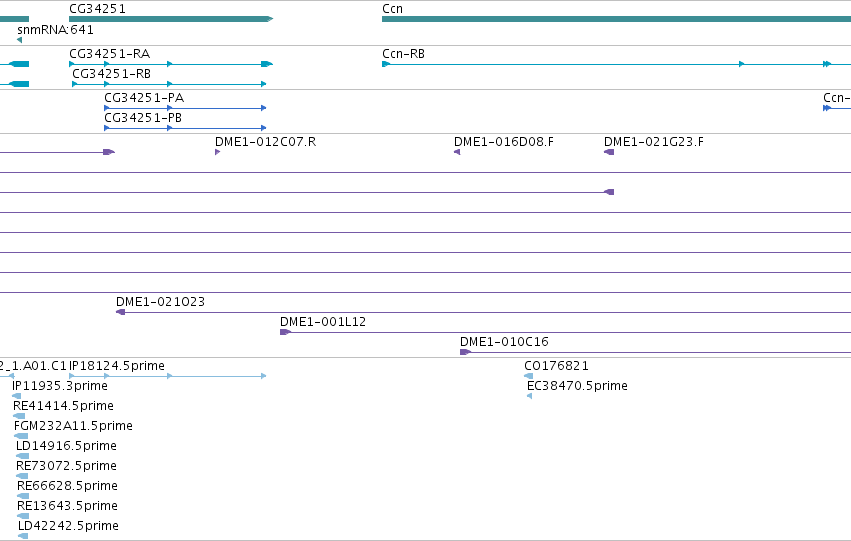Select the RE73072.5prime EST label
This screenshot has width=851, height=541.
[x=66, y=466]
